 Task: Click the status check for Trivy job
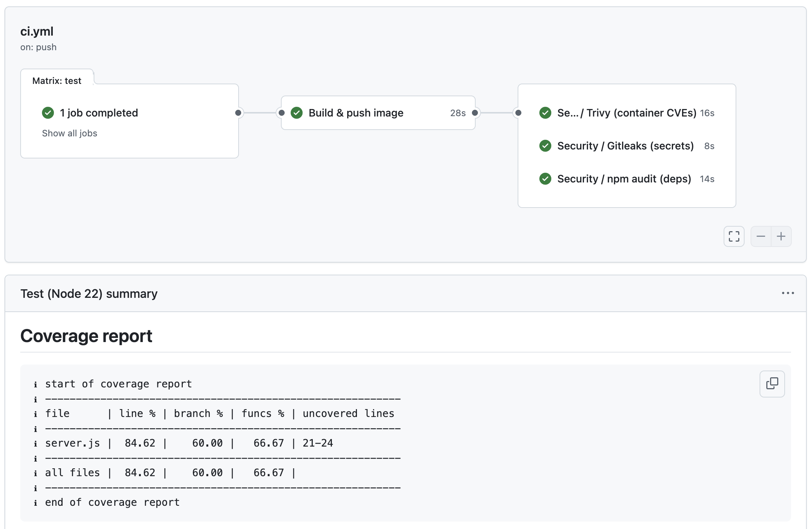coord(545,113)
